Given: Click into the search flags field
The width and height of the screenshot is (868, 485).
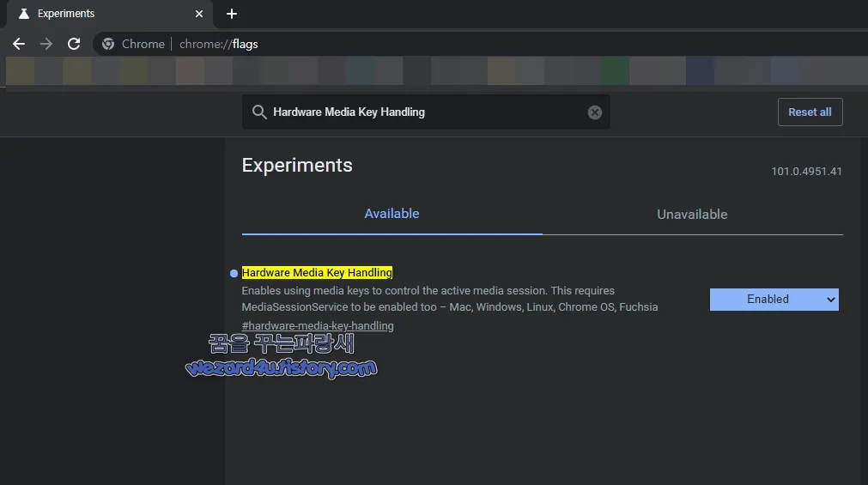Looking at the screenshot, I should coord(426,112).
